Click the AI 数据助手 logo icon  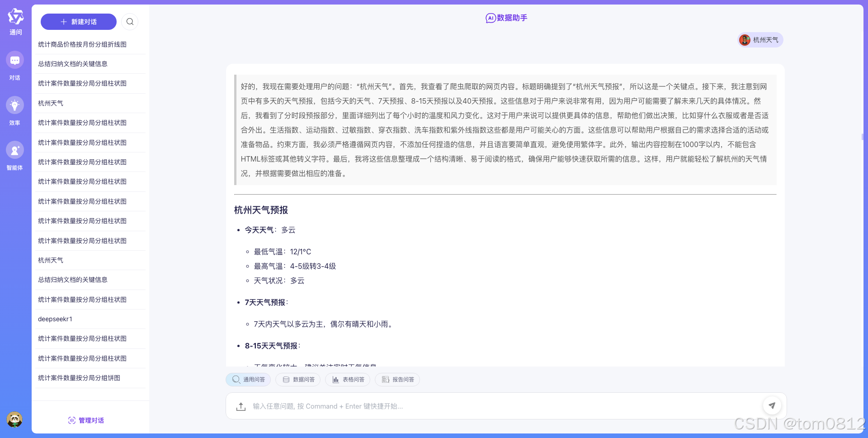point(490,18)
